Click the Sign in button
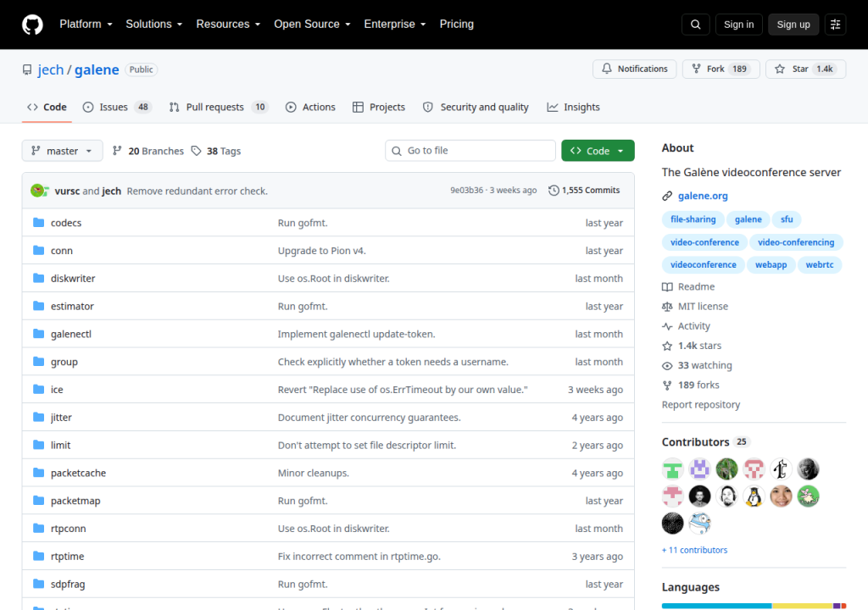This screenshot has height=610, width=868. (x=738, y=25)
